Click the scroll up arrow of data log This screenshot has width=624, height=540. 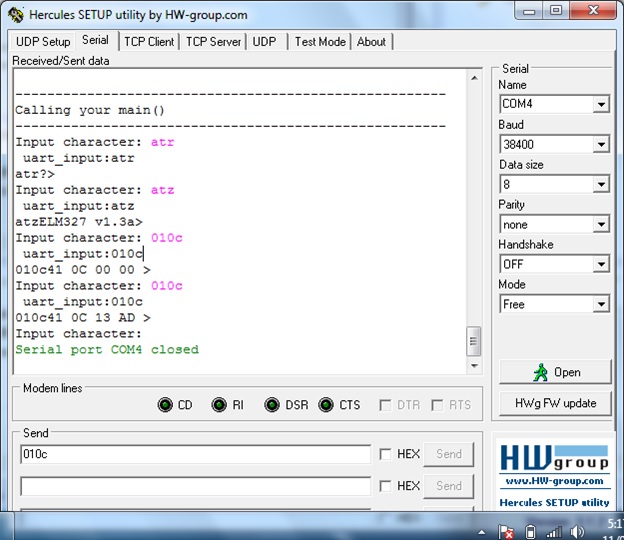point(474,78)
